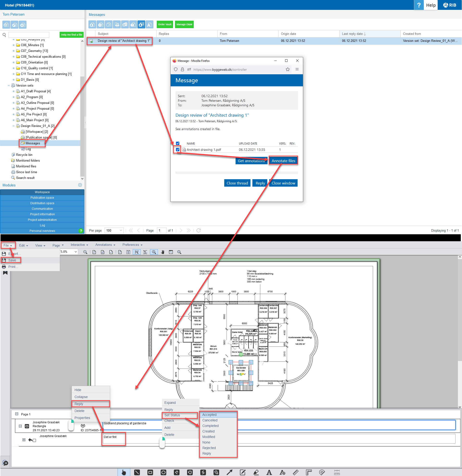Expand the C07_Geometry folder
Screen dimensions: 462x476
[x=14, y=51]
